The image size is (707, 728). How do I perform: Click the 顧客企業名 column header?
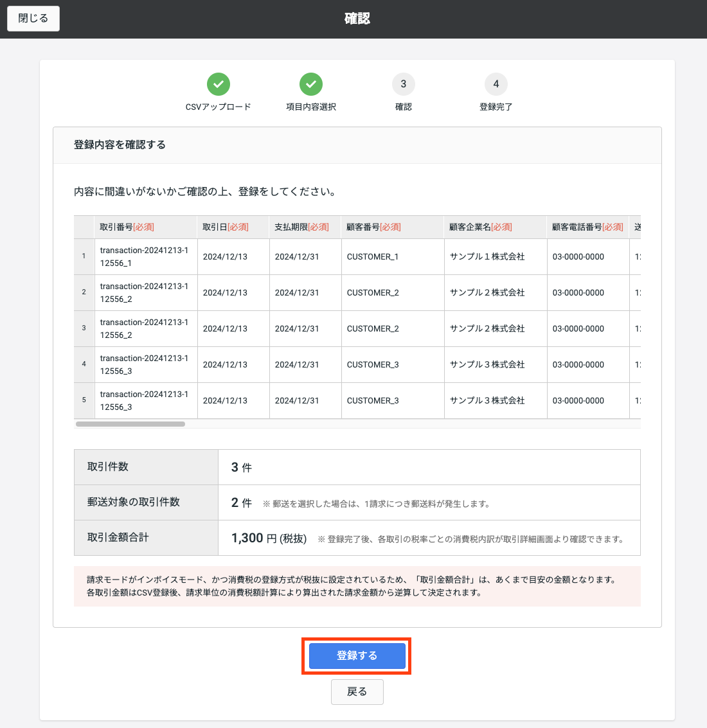(481, 227)
